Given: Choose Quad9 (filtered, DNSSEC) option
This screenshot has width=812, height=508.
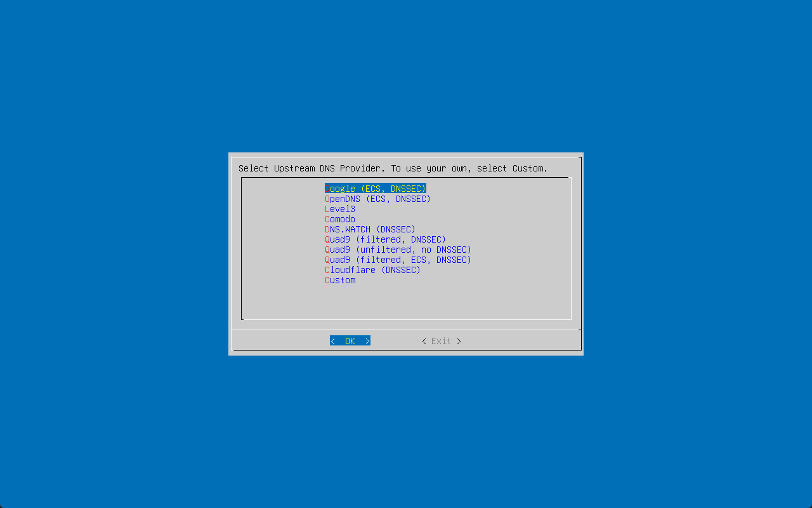Looking at the screenshot, I should click(x=386, y=239).
